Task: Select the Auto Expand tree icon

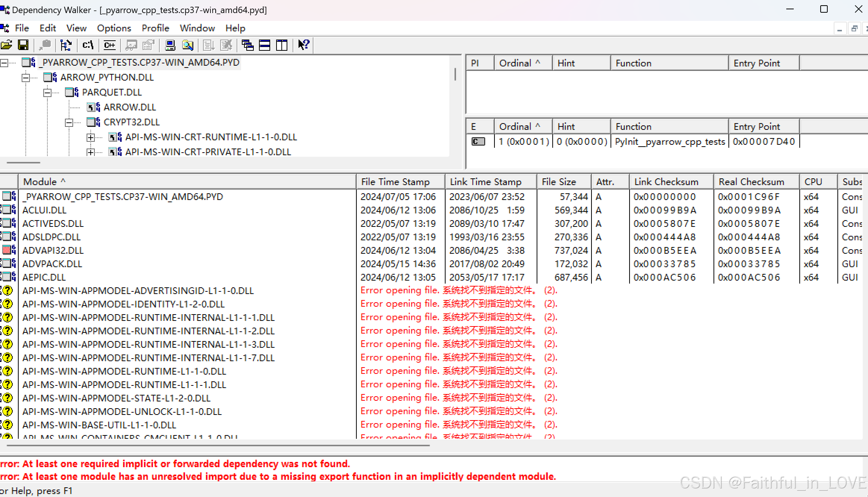Action: point(66,45)
